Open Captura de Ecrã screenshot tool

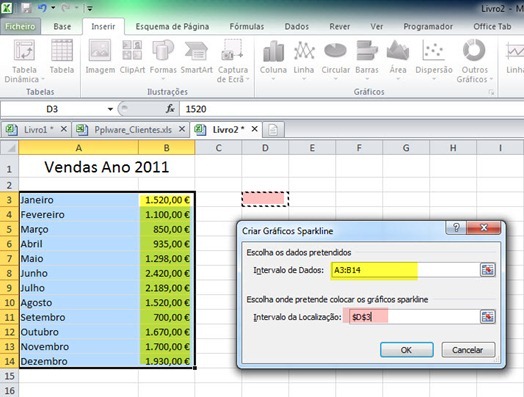tap(233, 60)
